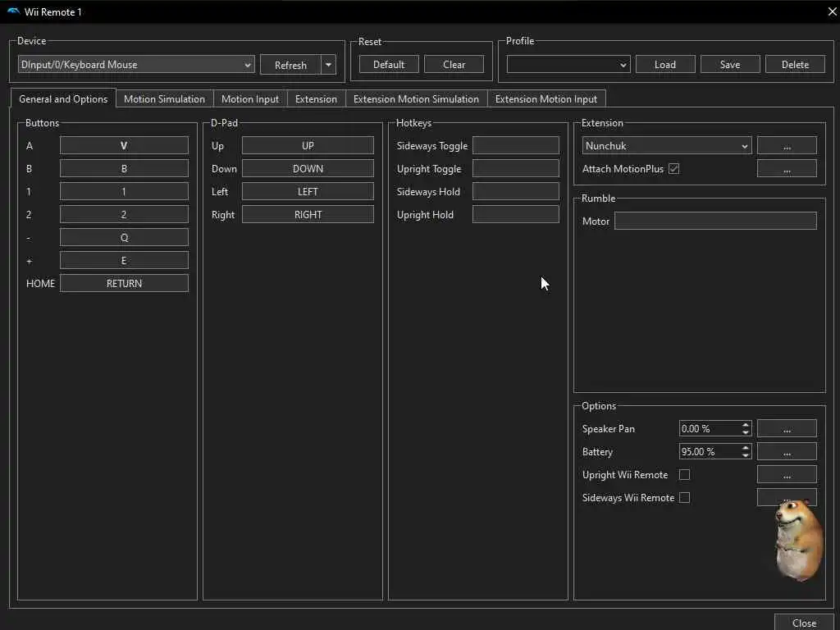Click the Close button at bottom
The image size is (840, 630).
804,623
